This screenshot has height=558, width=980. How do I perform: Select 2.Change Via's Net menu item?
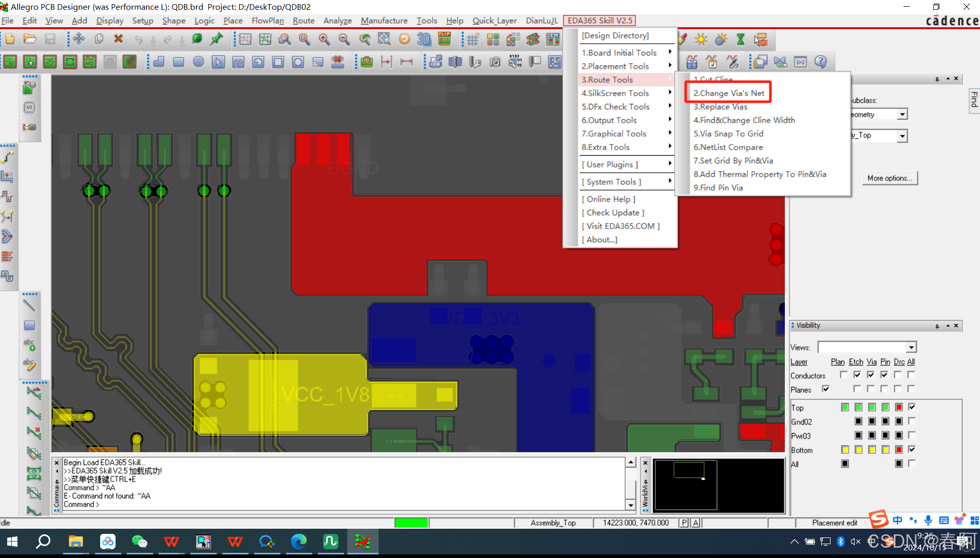[728, 93]
